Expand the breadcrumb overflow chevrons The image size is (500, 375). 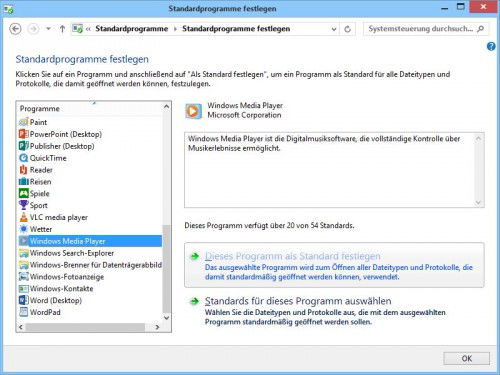pyautogui.click(x=88, y=29)
